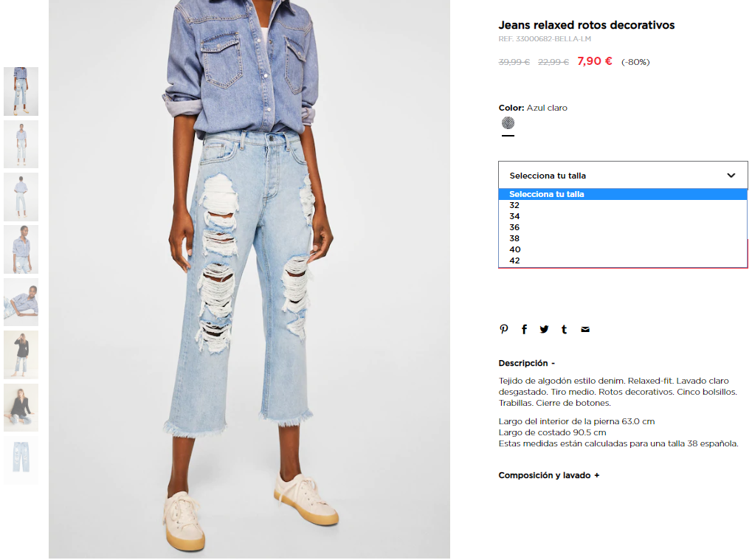752x560 pixels.
Task: Select size 40 option
Action: [623, 249]
